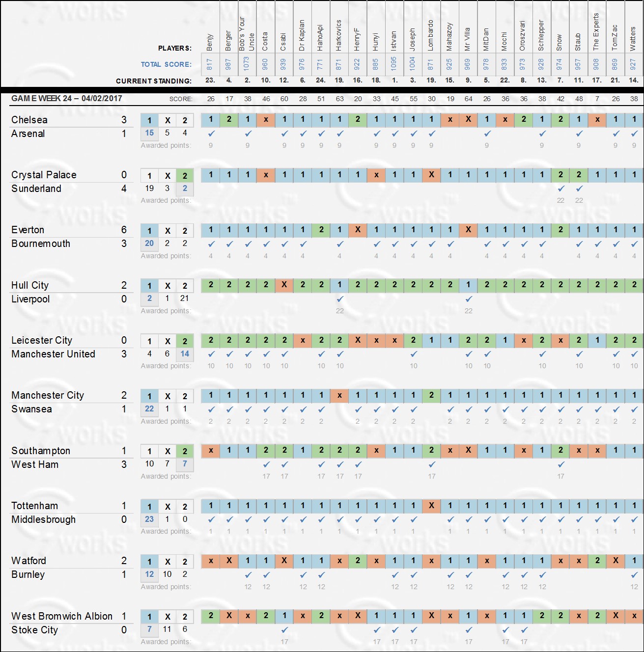
Task: Click the GAME WEEK 24 header title
Action: tap(67, 98)
